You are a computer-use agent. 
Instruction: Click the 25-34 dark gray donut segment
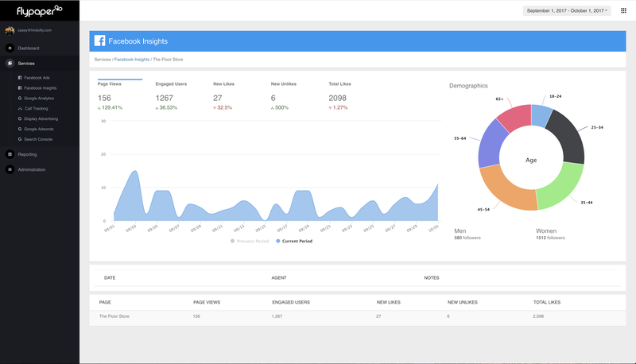pyautogui.click(x=569, y=135)
